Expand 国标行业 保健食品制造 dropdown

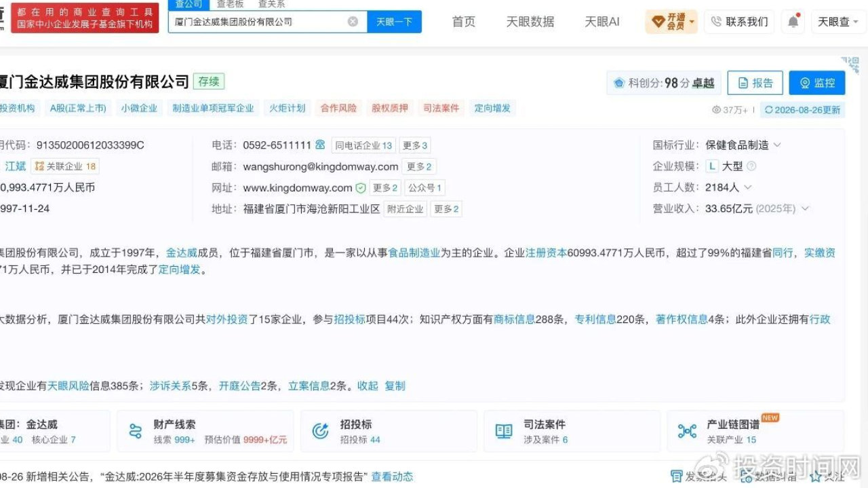click(777, 145)
